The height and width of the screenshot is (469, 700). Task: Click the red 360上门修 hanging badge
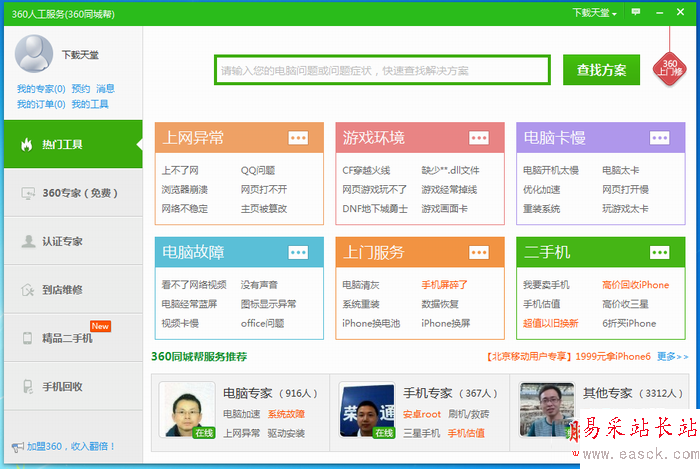tap(669, 69)
